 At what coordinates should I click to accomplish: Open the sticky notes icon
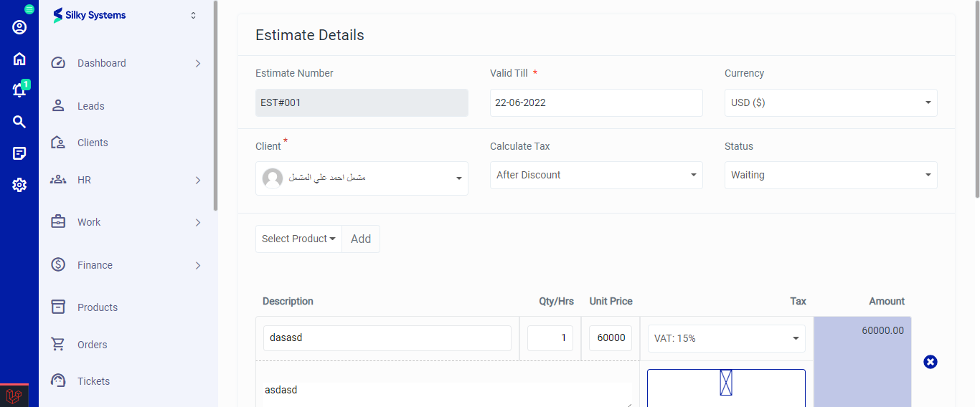[x=19, y=153]
